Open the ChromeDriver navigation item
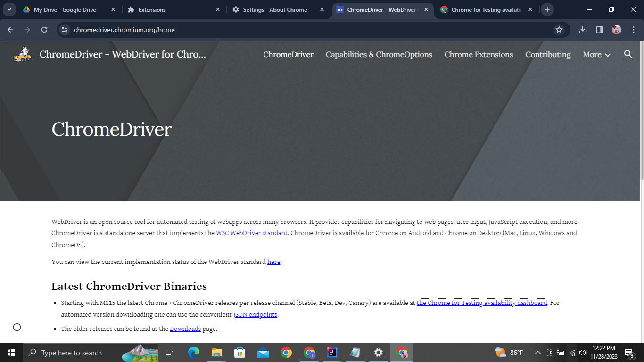 click(288, 54)
